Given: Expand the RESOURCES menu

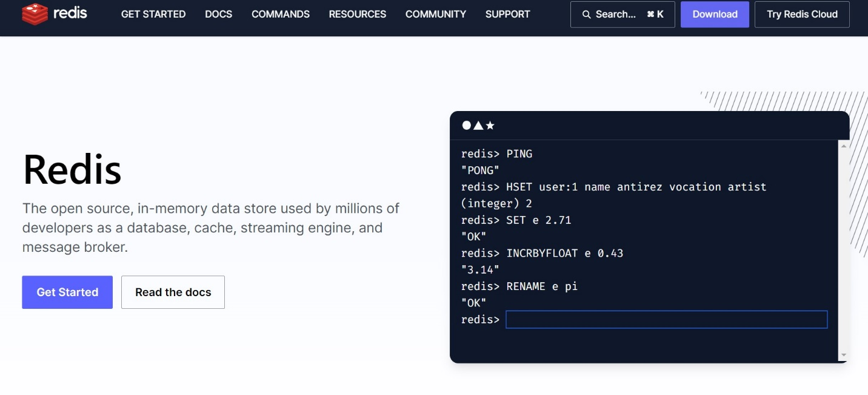Looking at the screenshot, I should pos(357,14).
